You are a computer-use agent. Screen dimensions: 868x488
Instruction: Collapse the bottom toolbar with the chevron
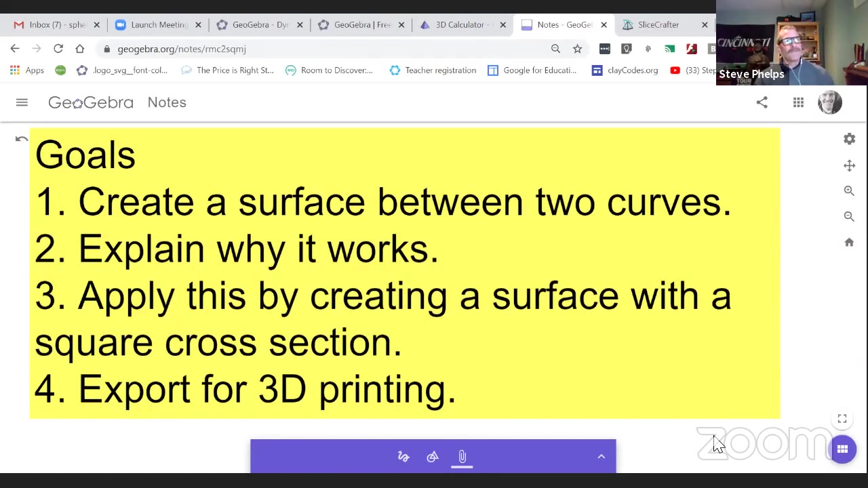[601, 456]
